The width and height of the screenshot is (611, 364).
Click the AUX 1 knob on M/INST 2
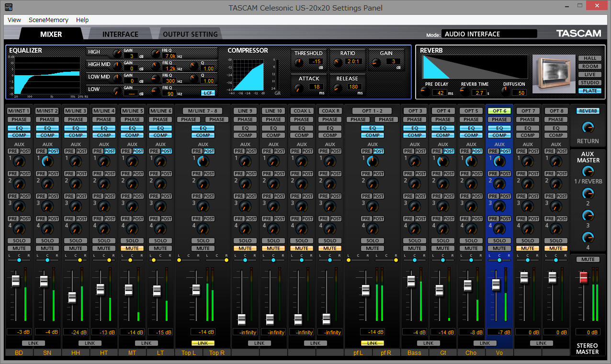[48, 161]
